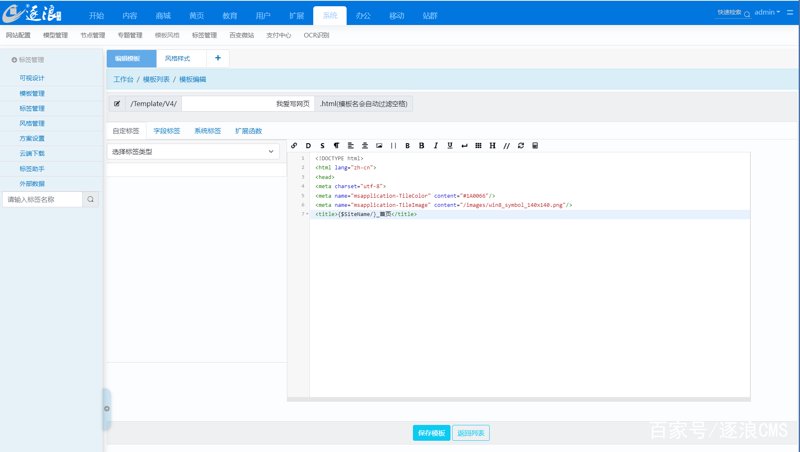This screenshot has width=800, height=452.
Task: Open the 站群 top menu
Action: (x=430, y=15)
